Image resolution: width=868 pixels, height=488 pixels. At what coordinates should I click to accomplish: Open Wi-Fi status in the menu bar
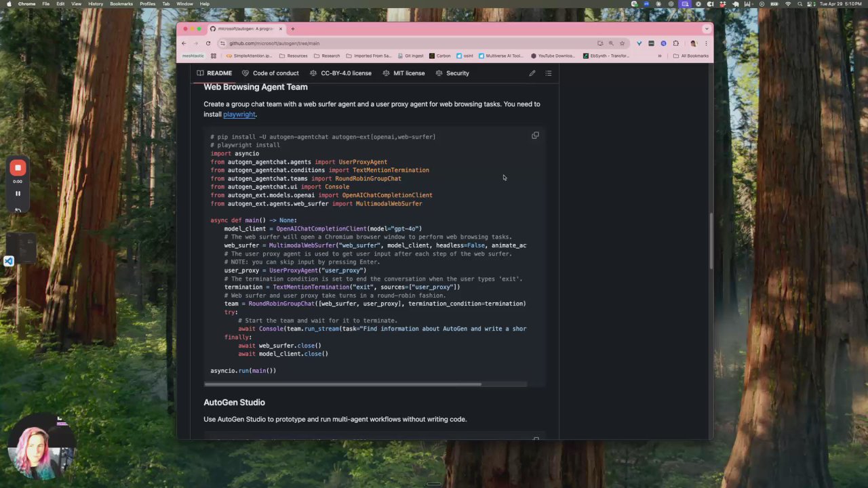(x=787, y=4)
